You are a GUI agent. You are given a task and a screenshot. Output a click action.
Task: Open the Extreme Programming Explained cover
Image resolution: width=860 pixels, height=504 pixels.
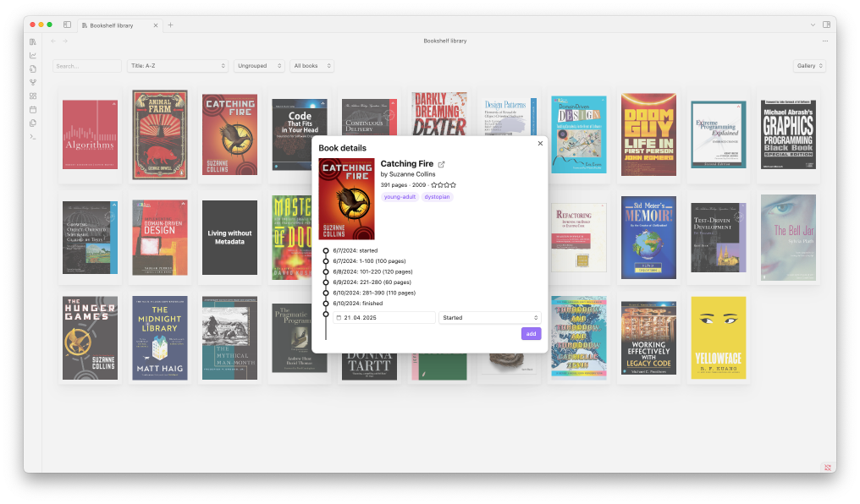[719, 134]
